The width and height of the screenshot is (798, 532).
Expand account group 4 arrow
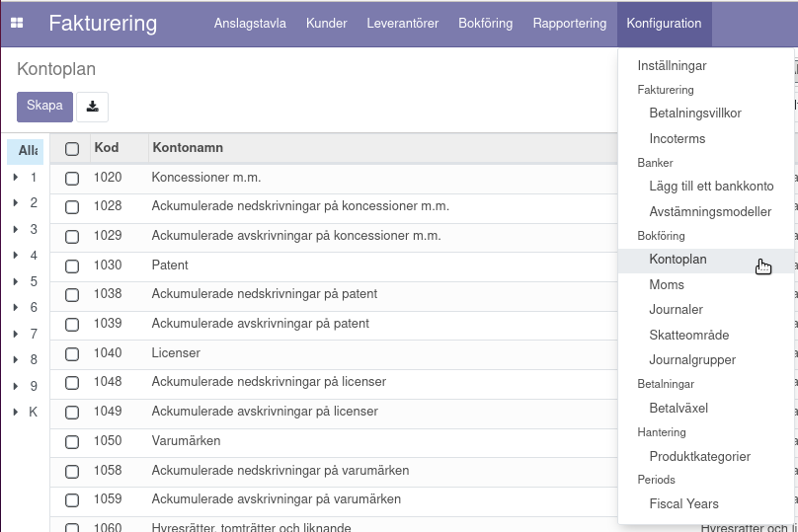16,255
